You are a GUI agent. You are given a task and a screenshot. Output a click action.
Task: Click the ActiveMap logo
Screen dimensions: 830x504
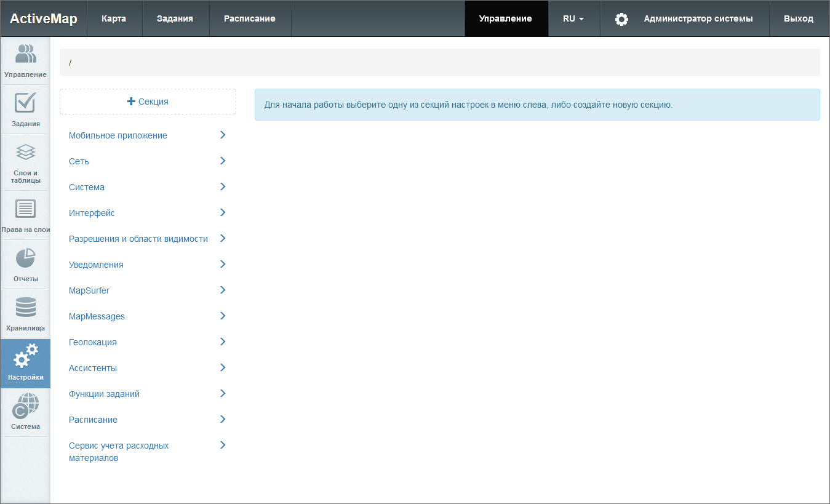coord(43,18)
